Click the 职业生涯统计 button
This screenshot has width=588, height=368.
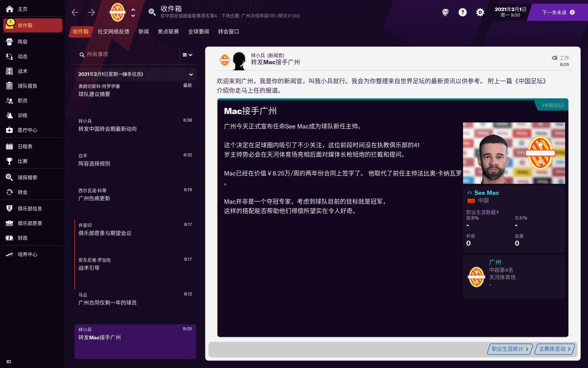point(510,349)
